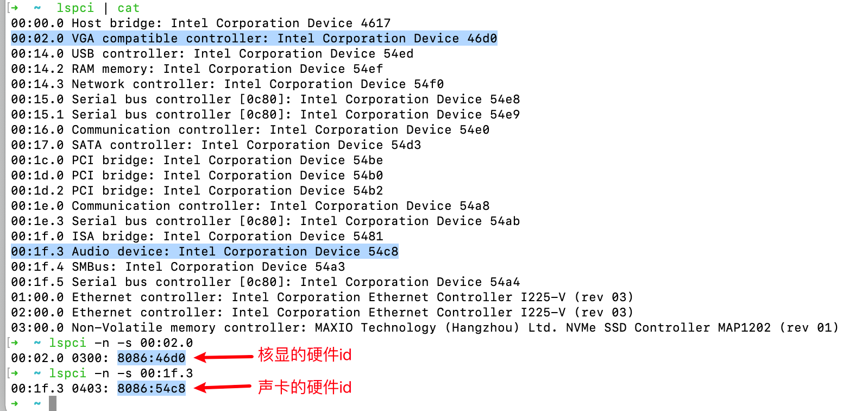Click the red annotation "核显的硬件id"
The height and width of the screenshot is (411, 868).
pyautogui.click(x=305, y=355)
